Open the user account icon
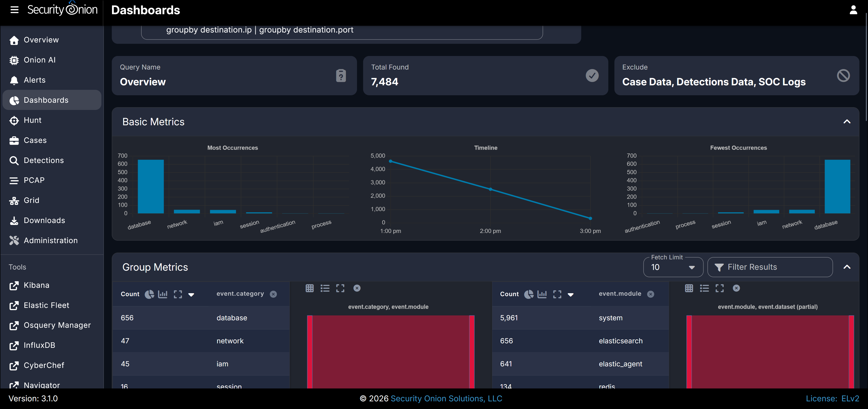868x409 pixels. point(853,10)
